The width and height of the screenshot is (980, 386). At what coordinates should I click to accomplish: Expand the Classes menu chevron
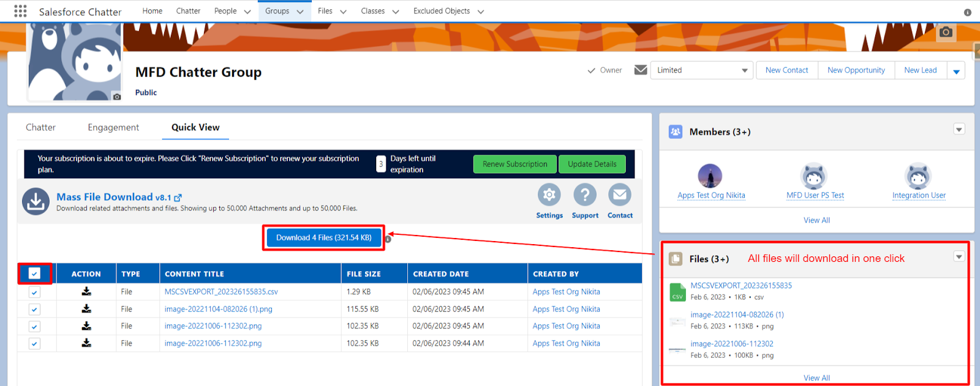click(x=396, y=12)
